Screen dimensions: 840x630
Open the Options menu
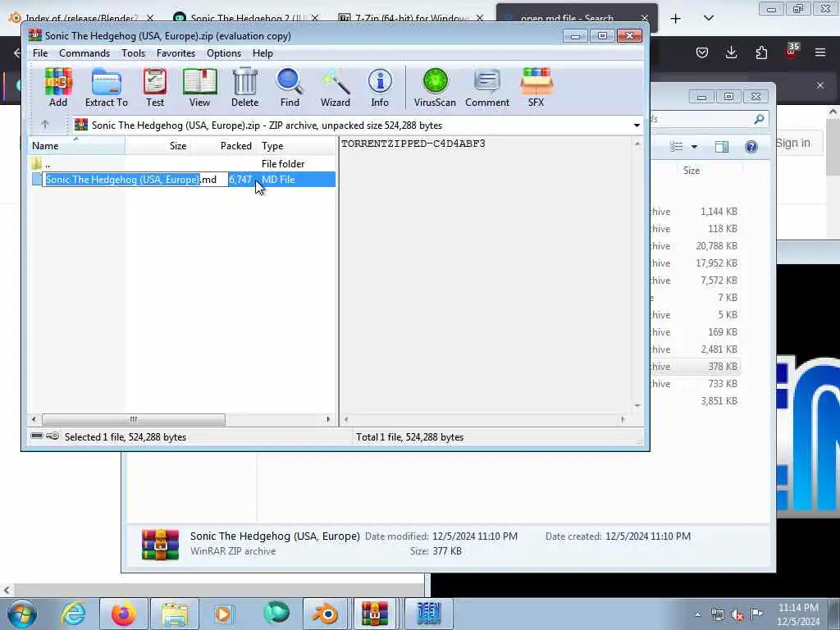coord(224,53)
